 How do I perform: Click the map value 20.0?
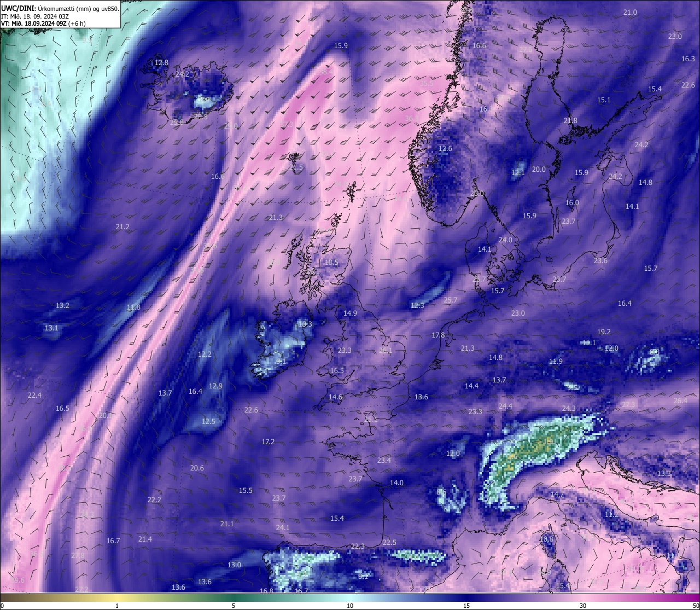point(539,170)
